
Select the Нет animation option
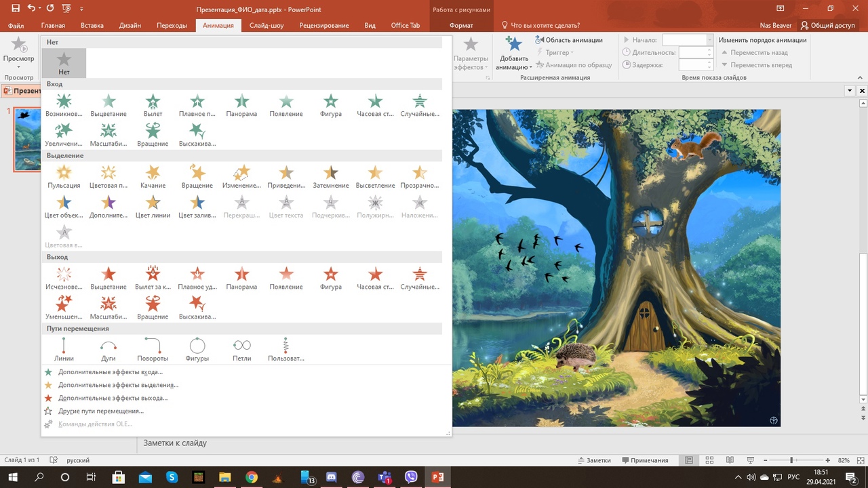64,64
